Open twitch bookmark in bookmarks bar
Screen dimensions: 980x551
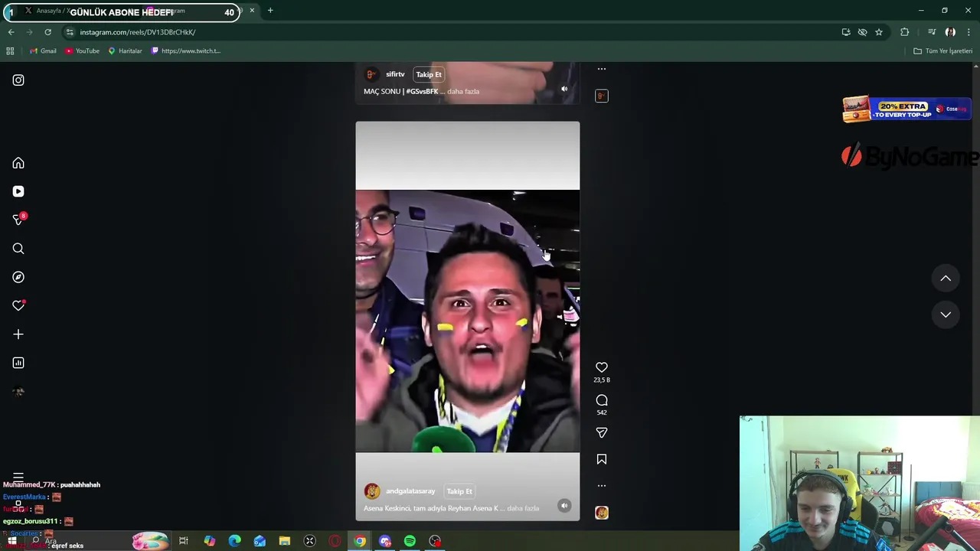click(186, 51)
